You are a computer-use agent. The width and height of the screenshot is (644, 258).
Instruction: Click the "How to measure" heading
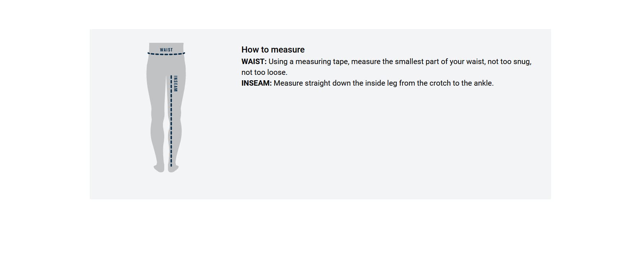click(x=273, y=50)
